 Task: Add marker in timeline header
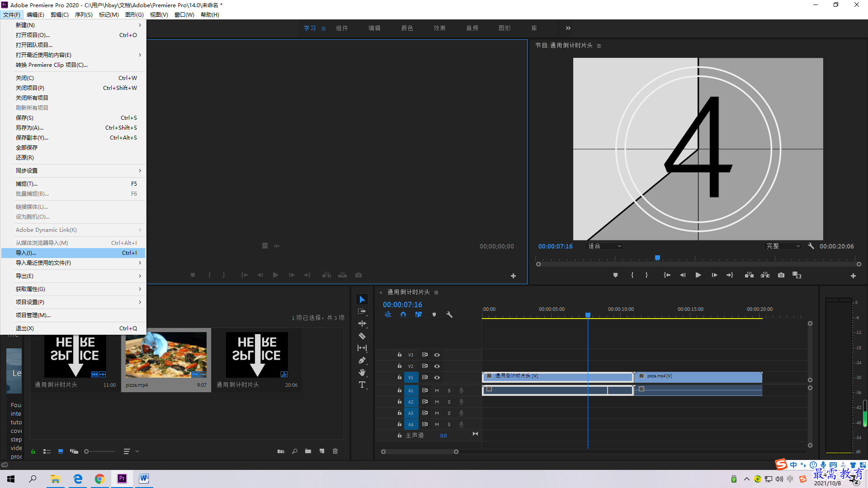pyautogui.click(x=434, y=314)
